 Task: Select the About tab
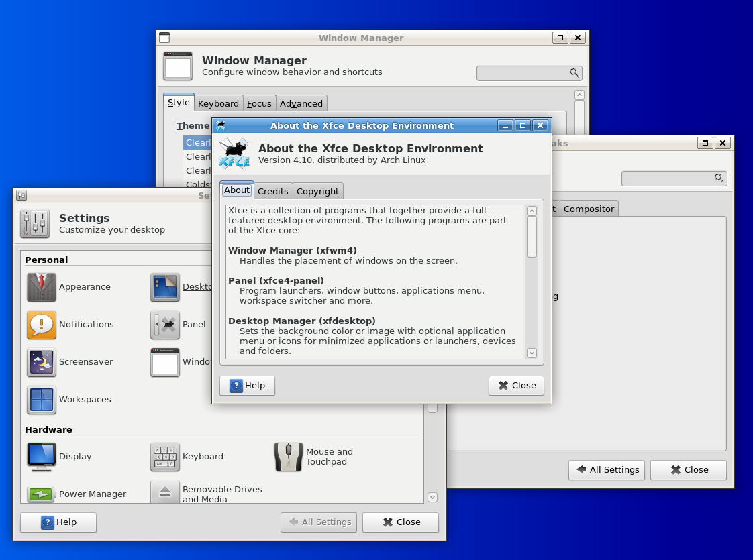tap(237, 190)
